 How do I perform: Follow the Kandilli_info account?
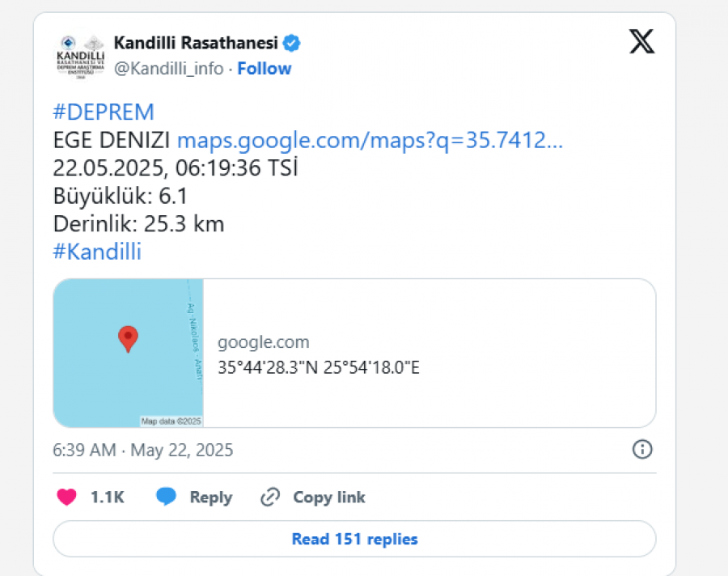265,68
